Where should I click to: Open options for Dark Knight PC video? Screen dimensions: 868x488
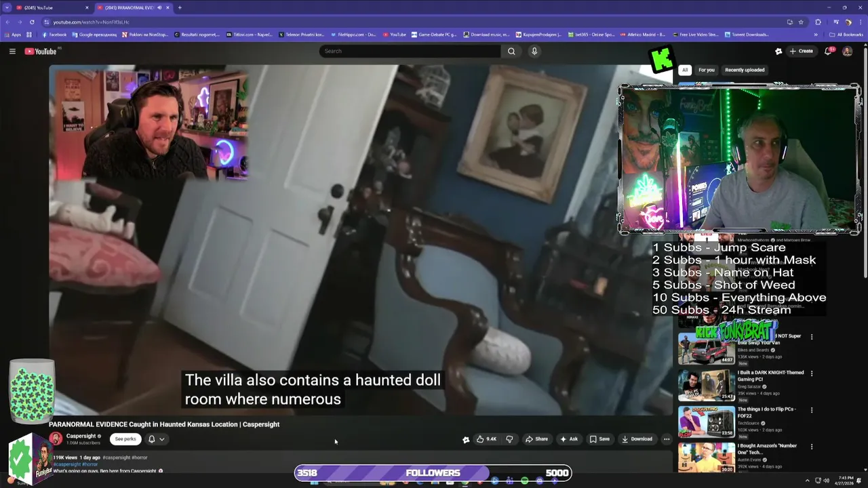coord(812,373)
